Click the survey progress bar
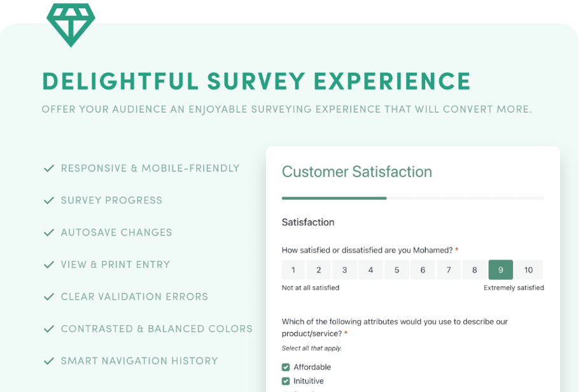This screenshot has width=583, height=392. pos(412,199)
